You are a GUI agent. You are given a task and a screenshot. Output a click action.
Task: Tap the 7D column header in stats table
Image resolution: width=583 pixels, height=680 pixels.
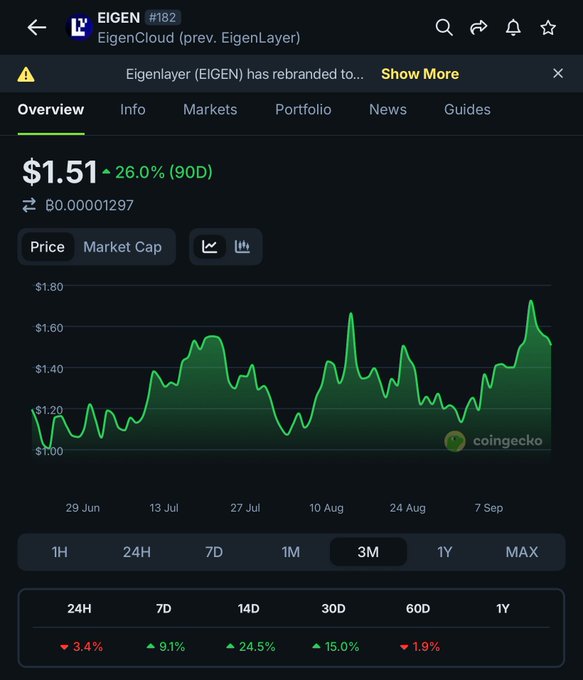click(x=164, y=609)
